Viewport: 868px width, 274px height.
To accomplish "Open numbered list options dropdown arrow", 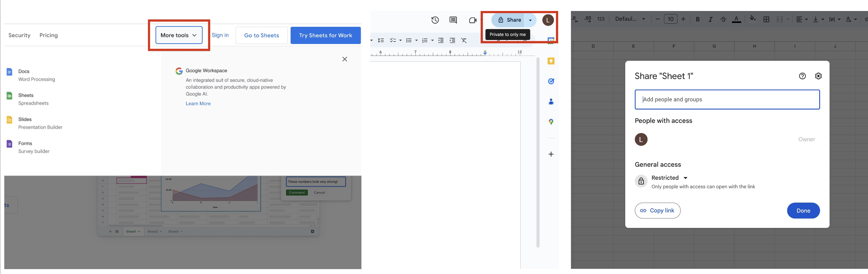I will (432, 41).
